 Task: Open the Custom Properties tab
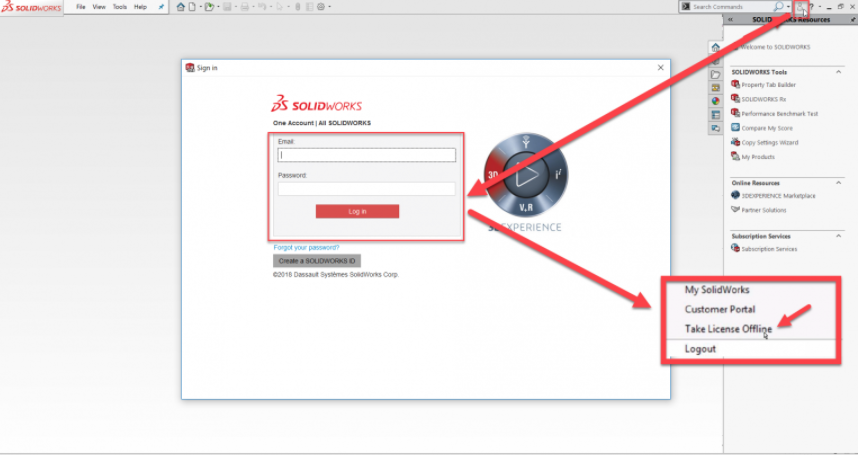(x=716, y=115)
